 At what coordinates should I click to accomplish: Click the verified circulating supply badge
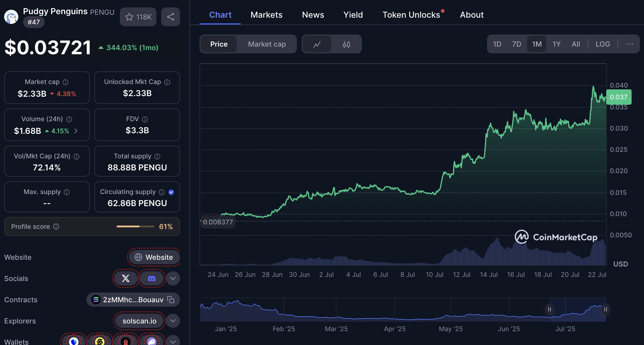[171, 192]
